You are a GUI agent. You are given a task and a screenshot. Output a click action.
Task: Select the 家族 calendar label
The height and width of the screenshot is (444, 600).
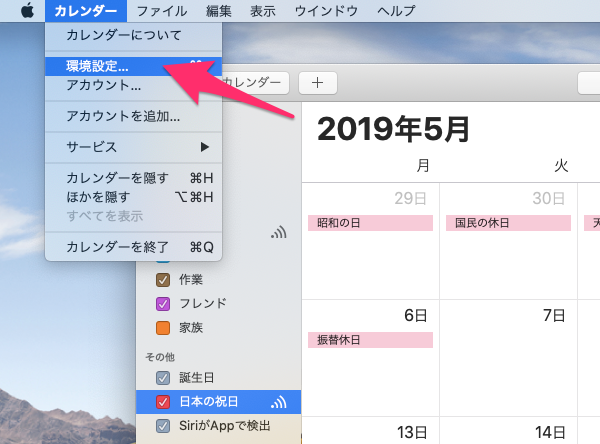click(x=191, y=328)
